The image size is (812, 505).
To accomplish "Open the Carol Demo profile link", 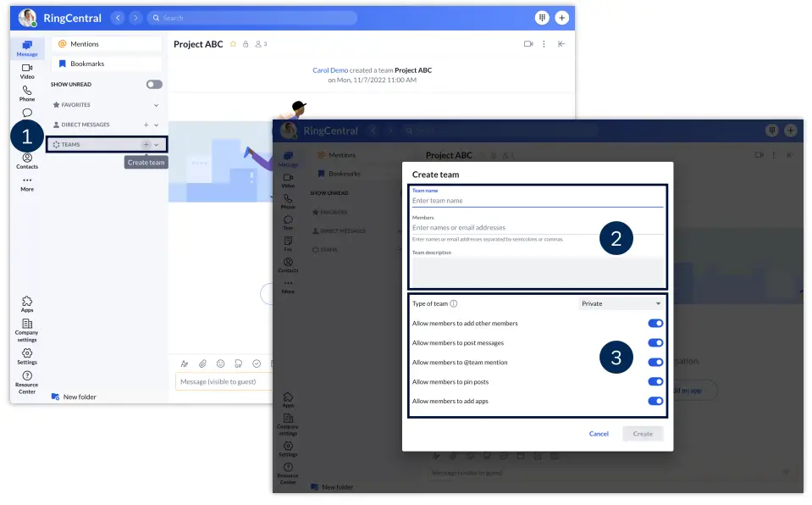I will click(330, 70).
